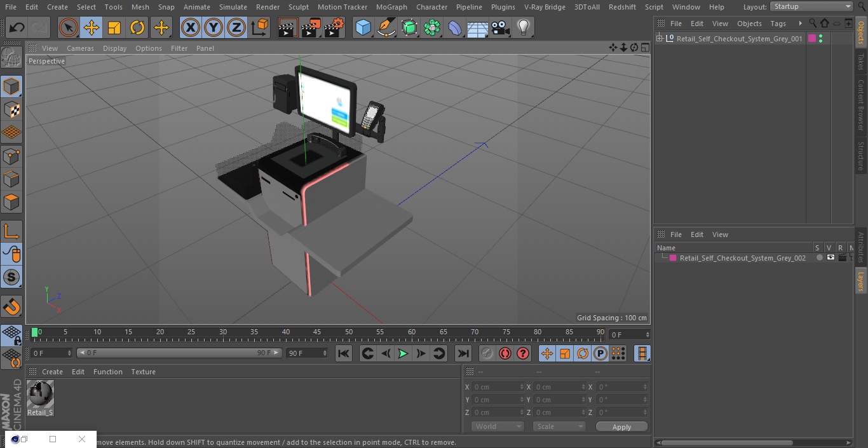
Task: Open the Render menu
Action: coord(268,7)
